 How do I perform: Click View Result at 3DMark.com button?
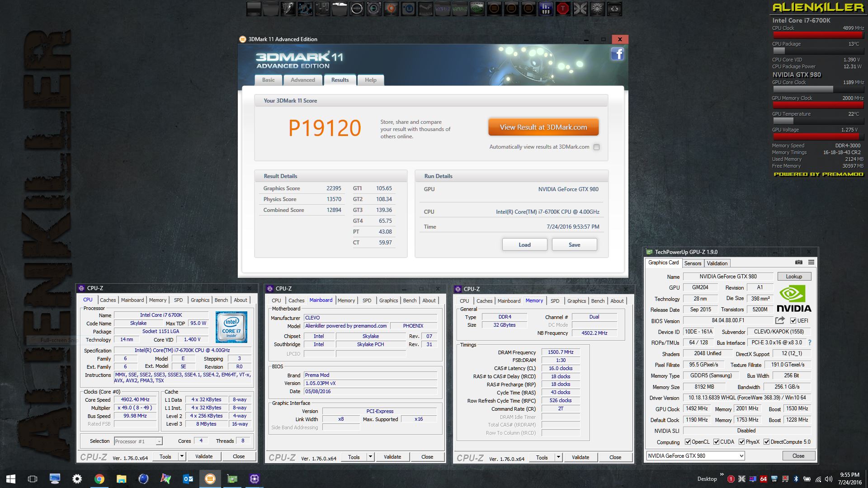[x=543, y=127]
